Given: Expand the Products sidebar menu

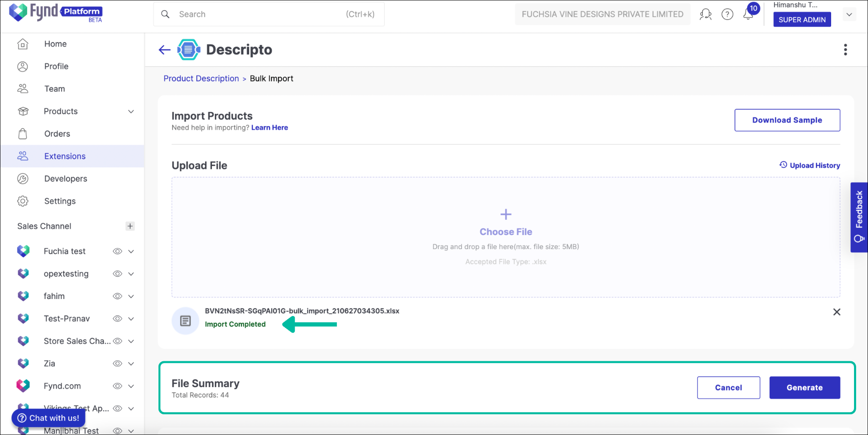Looking at the screenshot, I should pyautogui.click(x=131, y=111).
